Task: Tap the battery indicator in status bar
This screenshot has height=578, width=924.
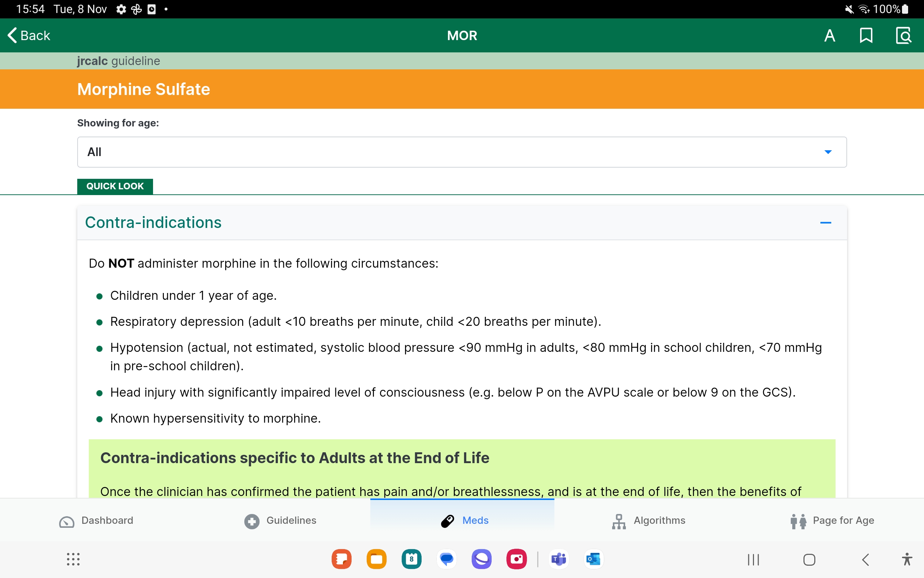Action: pyautogui.click(x=905, y=9)
